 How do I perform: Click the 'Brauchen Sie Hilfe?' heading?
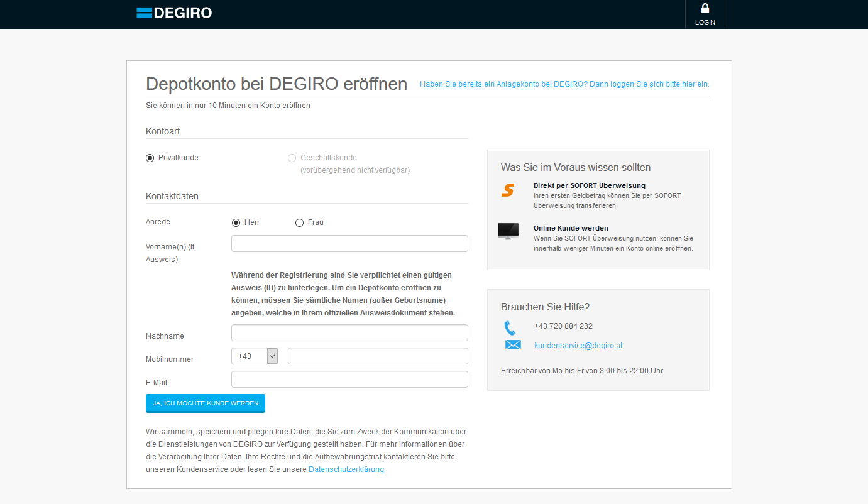point(545,307)
